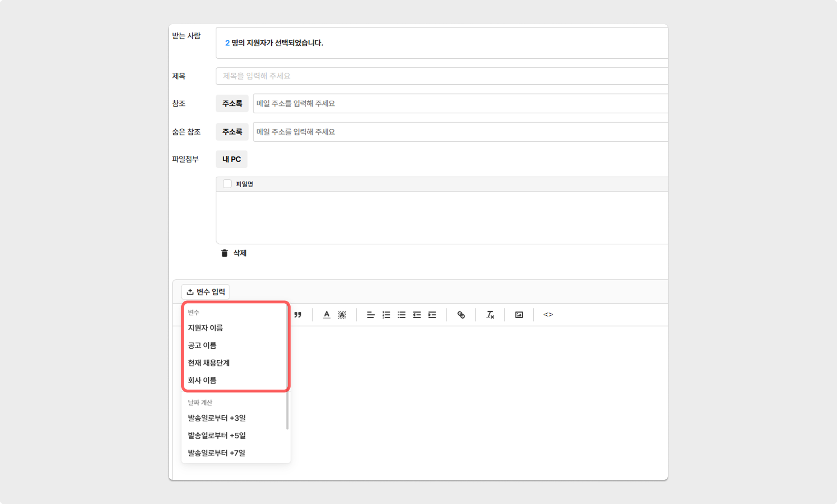Open the text background highlight tool
Viewport: 837px width, 504px height.
(342, 315)
